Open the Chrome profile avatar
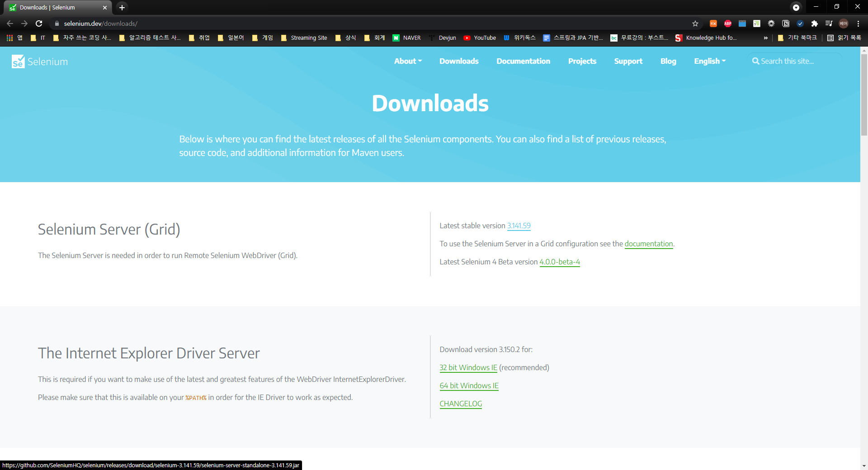868x470 pixels. (x=844, y=23)
